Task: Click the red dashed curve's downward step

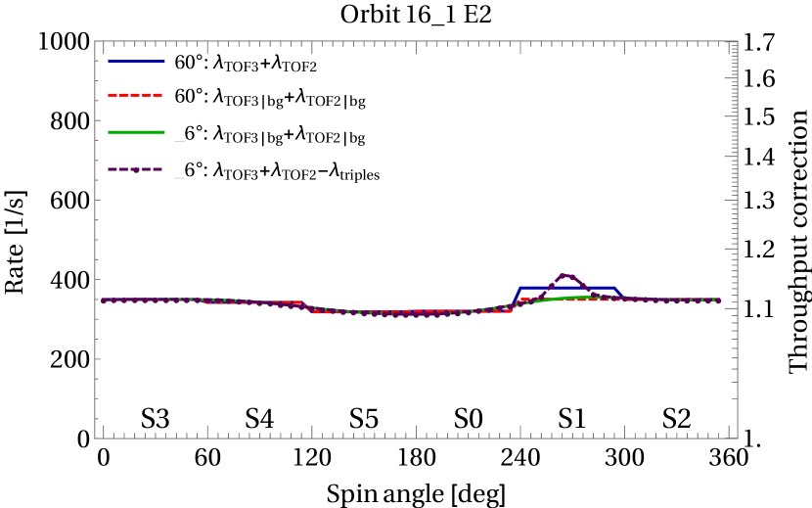Action: coord(307,307)
